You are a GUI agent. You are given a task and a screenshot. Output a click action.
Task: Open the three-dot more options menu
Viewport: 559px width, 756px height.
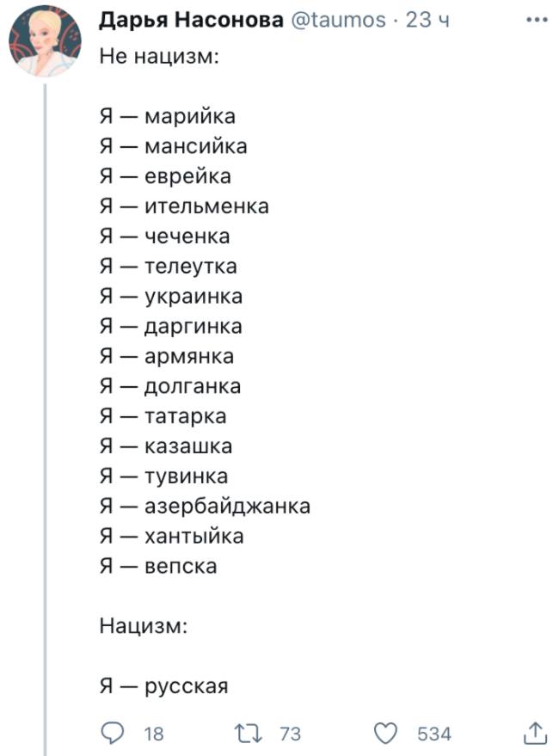535,20
